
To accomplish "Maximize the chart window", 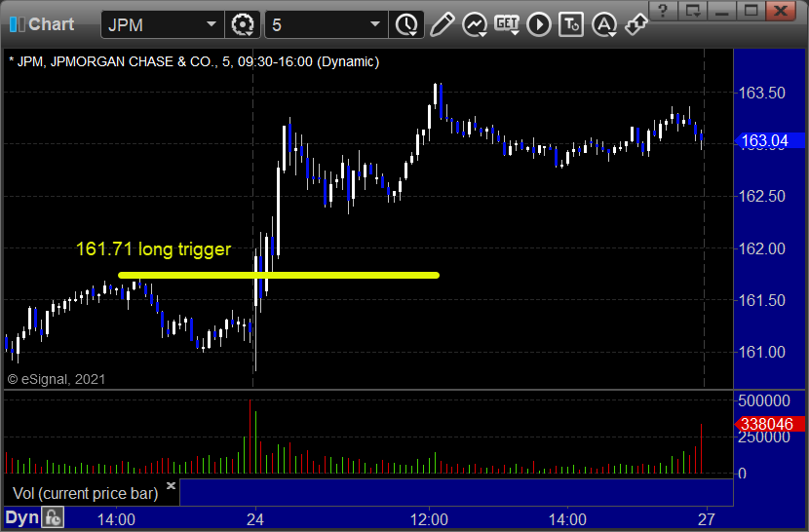I will 751,11.
